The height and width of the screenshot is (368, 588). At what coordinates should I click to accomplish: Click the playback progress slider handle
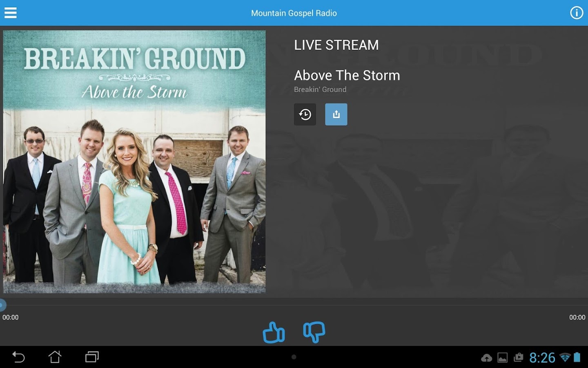coord(2,305)
